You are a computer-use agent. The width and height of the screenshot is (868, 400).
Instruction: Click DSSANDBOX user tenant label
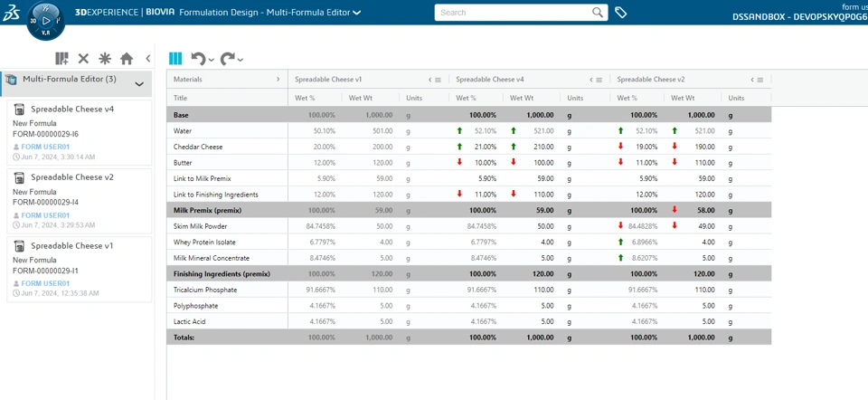coord(799,17)
